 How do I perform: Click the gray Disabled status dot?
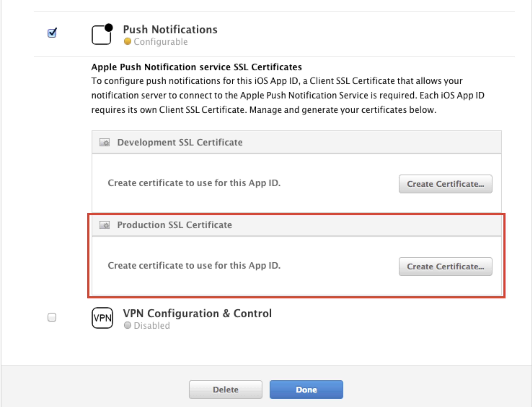point(127,325)
